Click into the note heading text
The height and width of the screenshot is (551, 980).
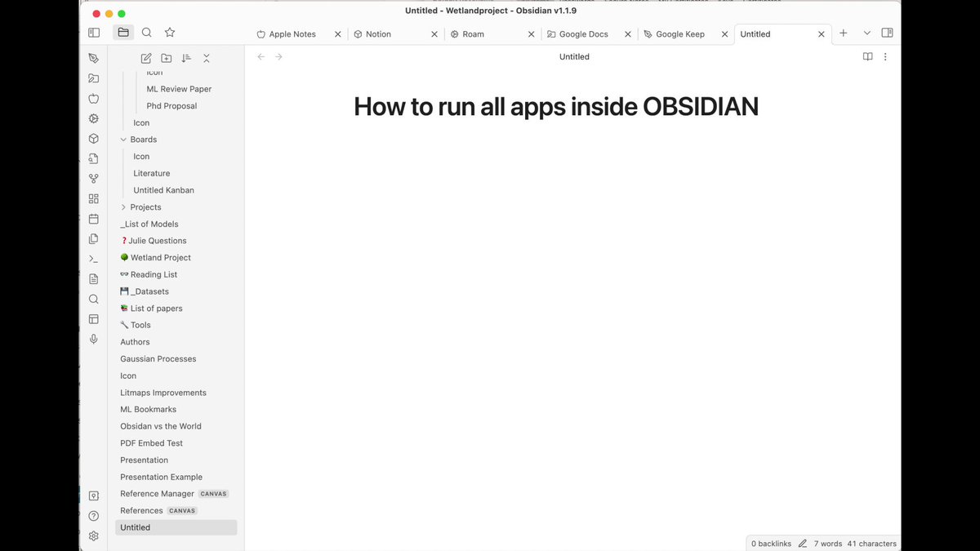point(556,107)
